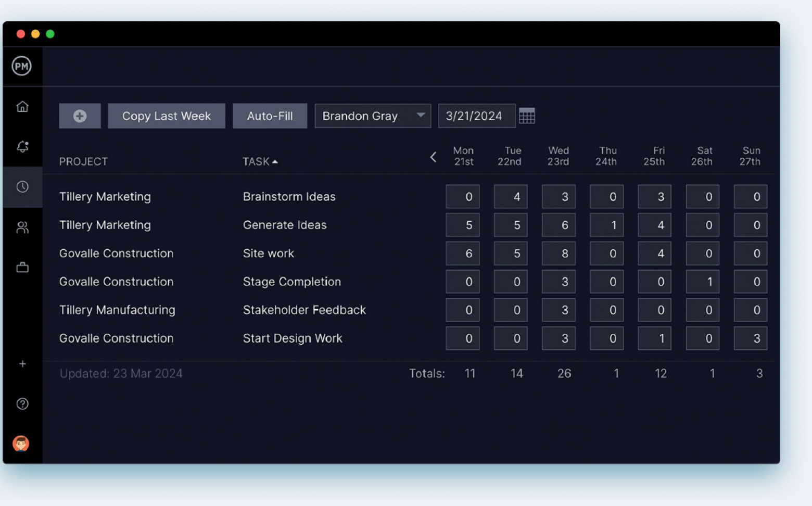Edit Monday hours for Generate Ideas
Image resolution: width=812 pixels, height=506 pixels.
click(x=463, y=225)
